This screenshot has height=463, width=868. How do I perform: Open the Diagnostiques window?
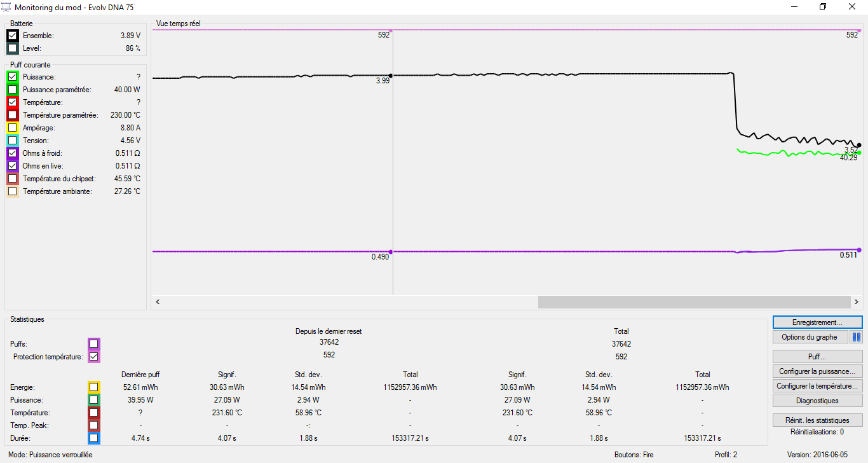click(x=817, y=401)
